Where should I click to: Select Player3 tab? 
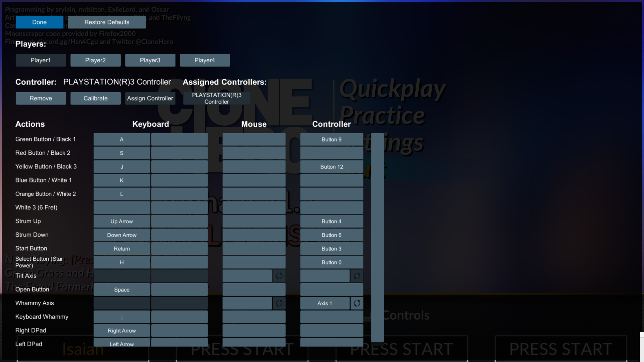[x=150, y=60]
